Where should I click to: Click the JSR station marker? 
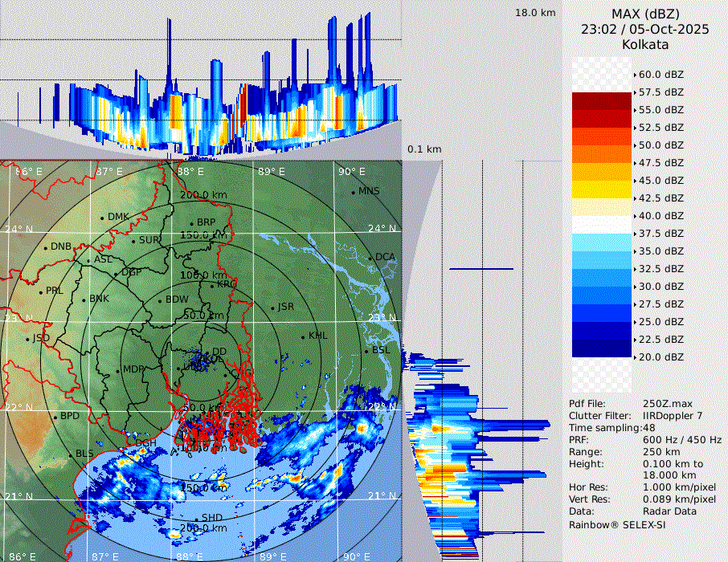(x=272, y=308)
